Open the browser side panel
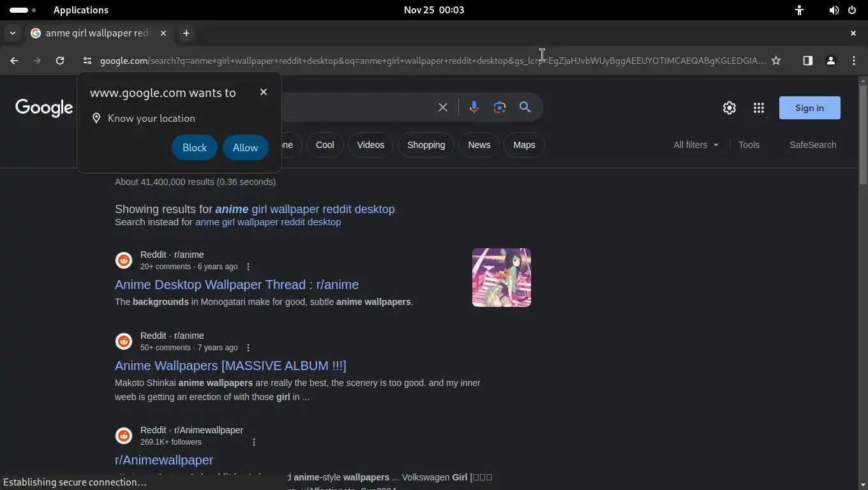Image resolution: width=868 pixels, height=490 pixels. click(808, 61)
